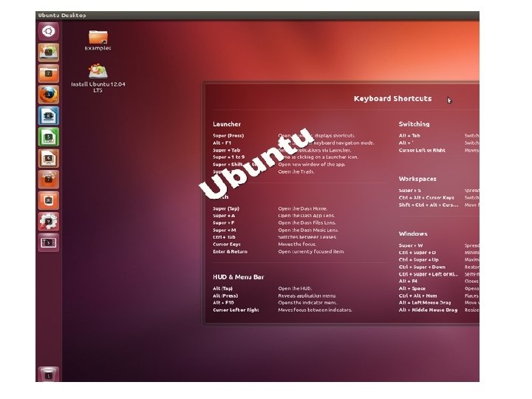Launch Install Ubuntu from the launcher bar
Viewport: 532px width, 399px height.
(49, 52)
